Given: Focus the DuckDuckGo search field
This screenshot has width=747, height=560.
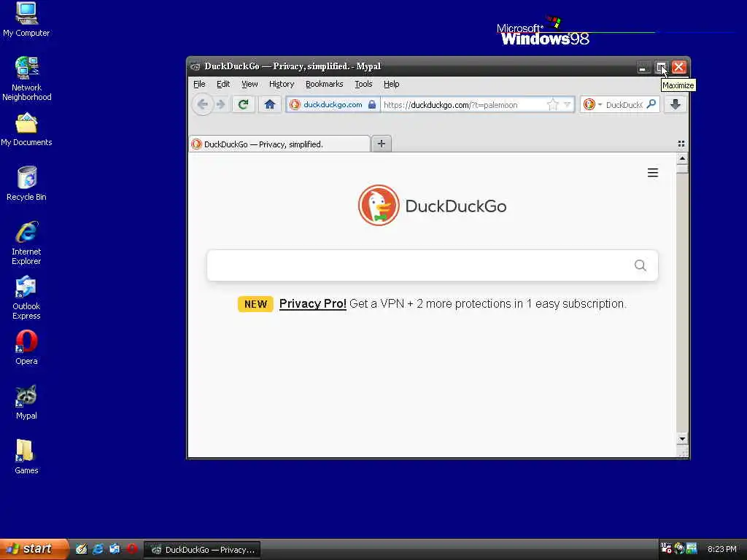Looking at the screenshot, I should (x=432, y=265).
